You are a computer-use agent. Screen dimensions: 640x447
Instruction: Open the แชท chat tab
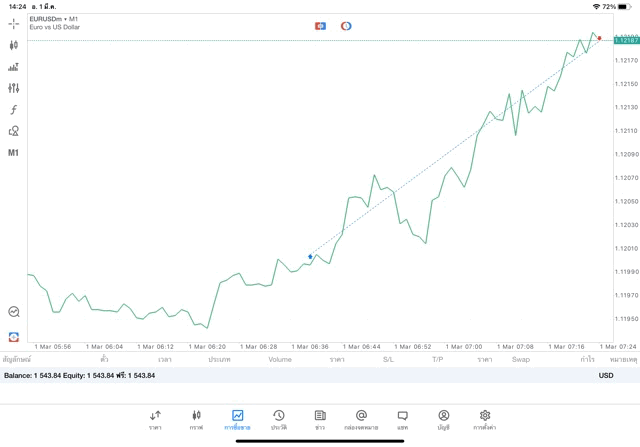tap(402, 420)
